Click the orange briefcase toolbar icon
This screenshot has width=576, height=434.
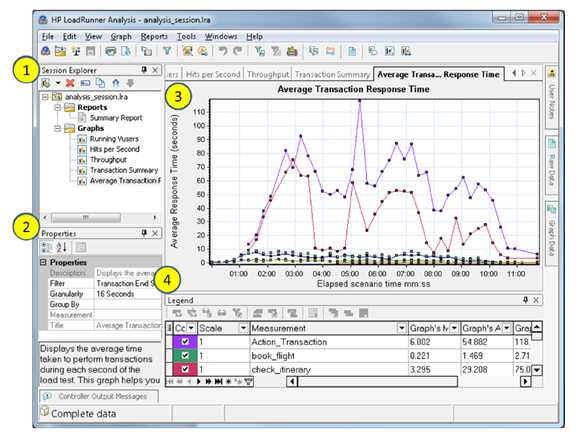(292, 51)
